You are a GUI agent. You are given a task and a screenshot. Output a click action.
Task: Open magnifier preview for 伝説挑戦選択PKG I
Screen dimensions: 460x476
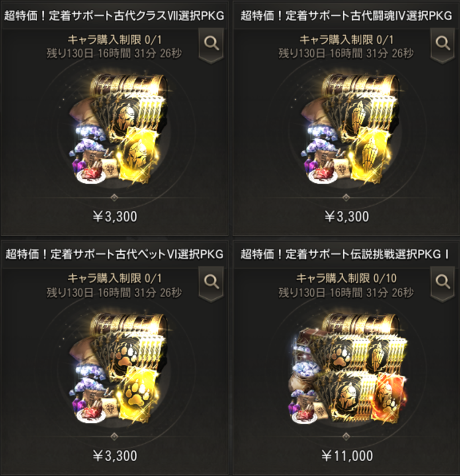point(442,283)
